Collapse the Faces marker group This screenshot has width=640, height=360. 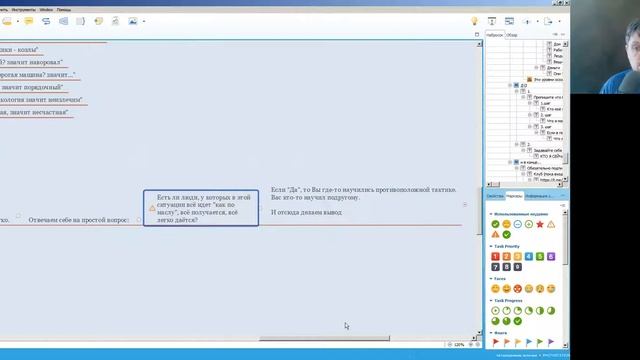pos(491,279)
